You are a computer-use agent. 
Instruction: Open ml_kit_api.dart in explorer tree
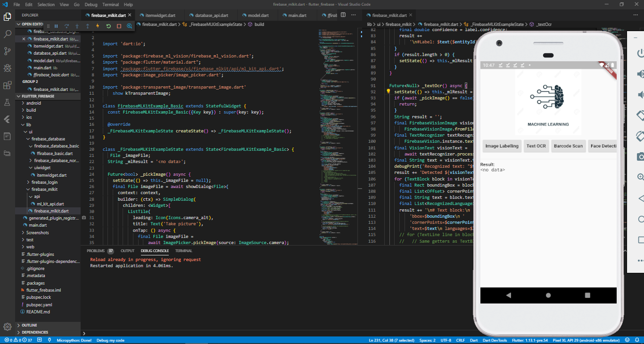(50, 204)
